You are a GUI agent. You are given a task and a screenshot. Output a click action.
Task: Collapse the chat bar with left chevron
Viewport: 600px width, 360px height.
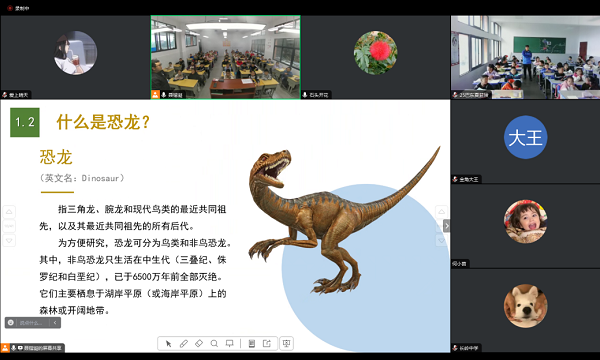coord(55,323)
